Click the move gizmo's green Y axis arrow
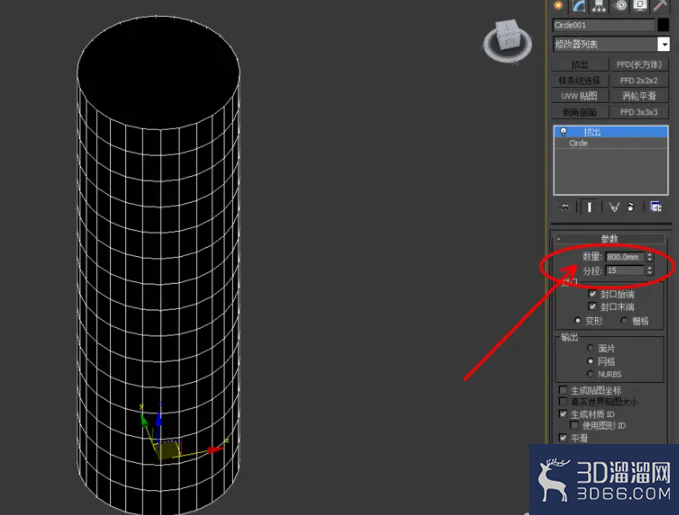Viewport: 679px width, 515px height. click(144, 420)
